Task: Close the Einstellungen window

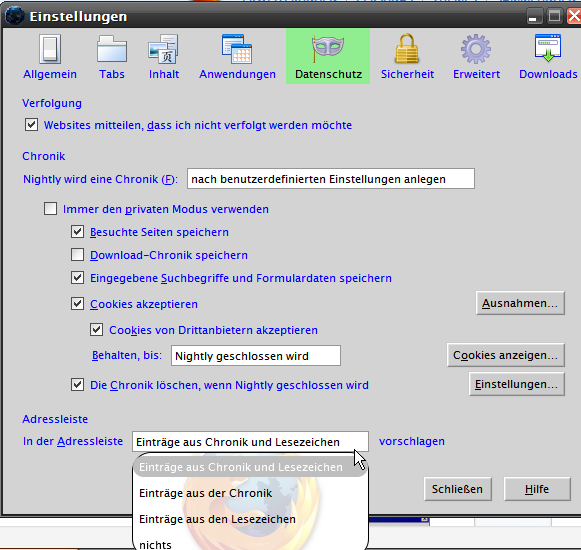Action: 574,16
